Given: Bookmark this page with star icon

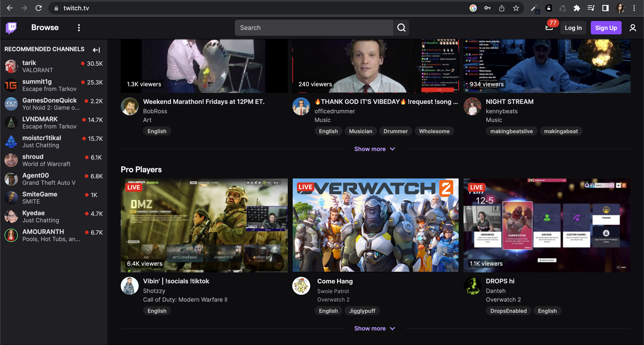Looking at the screenshot, I should pos(516,8).
